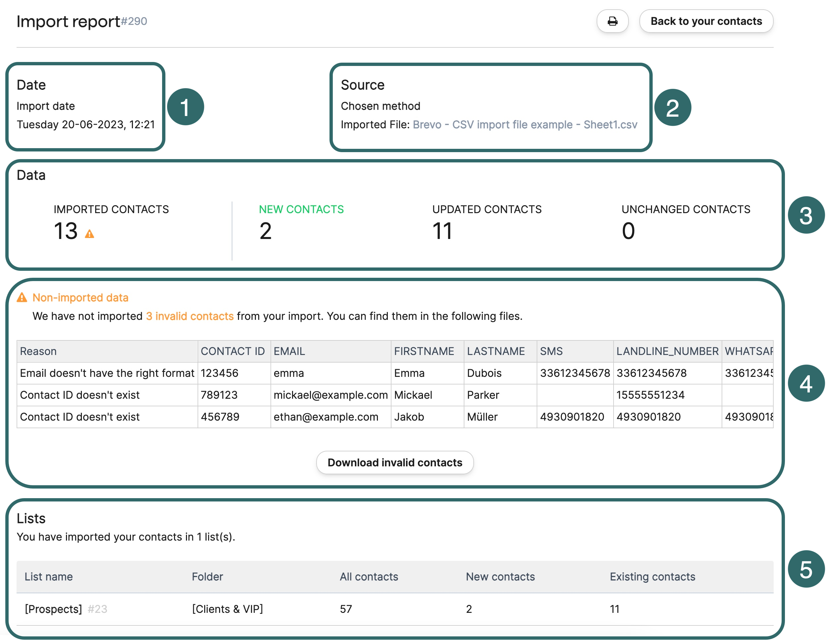Click the 3 invalid contacts link
832x644 pixels.
coord(190,316)
